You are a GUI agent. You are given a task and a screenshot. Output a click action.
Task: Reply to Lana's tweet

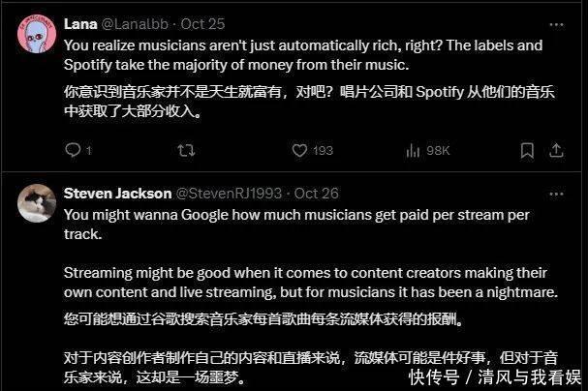pos(73,150)
